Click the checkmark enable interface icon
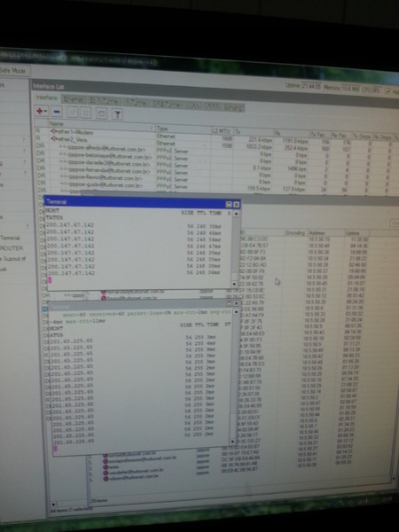The width and height of the screenshot is (399, 532). pos(72,113)
